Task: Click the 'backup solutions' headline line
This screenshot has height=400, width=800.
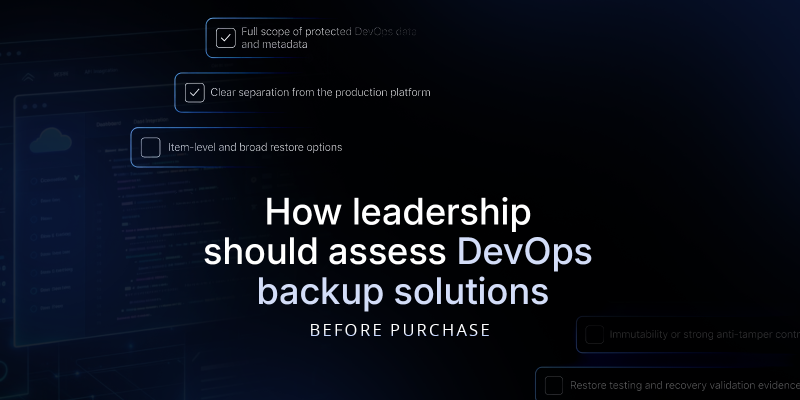Action: click(x=403, y=291)
